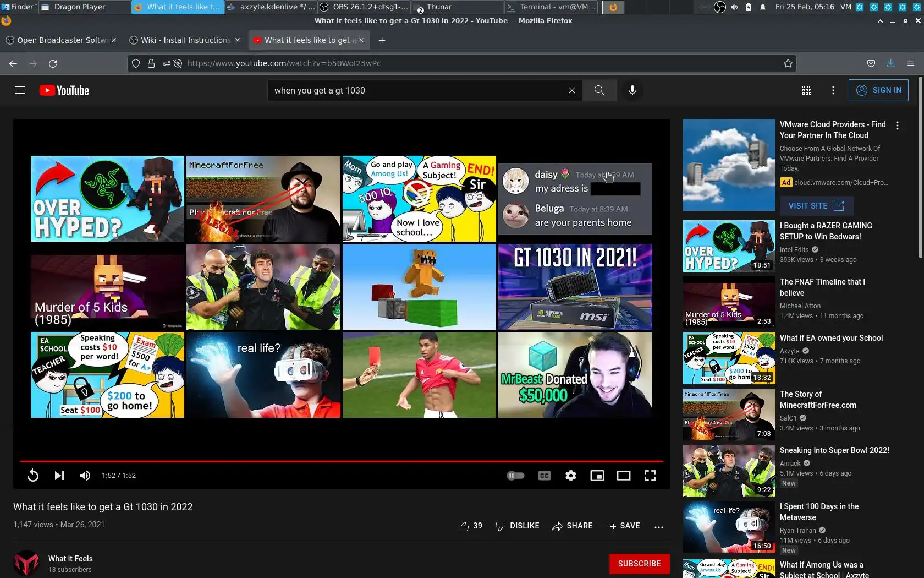Open "What if EA owned your School"
Image resolution: width=924 pixels, height=578 pixels.
(x=831, y=338)
